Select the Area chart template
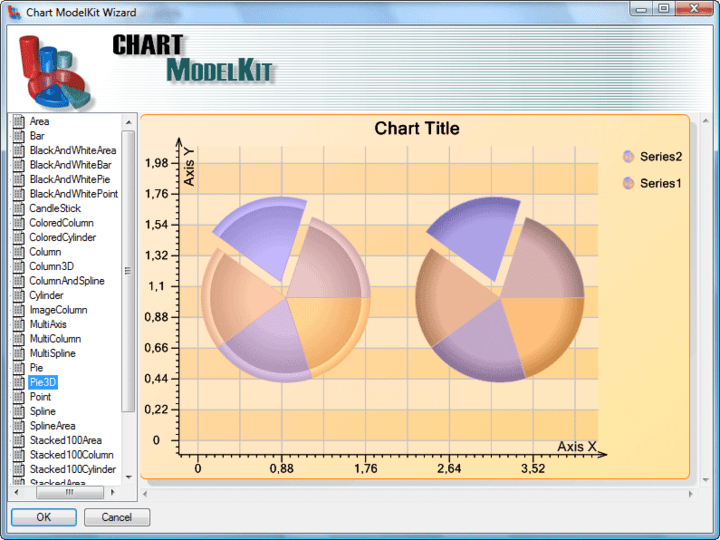Viewport: 720px width, 540px height. pos(39,121)
